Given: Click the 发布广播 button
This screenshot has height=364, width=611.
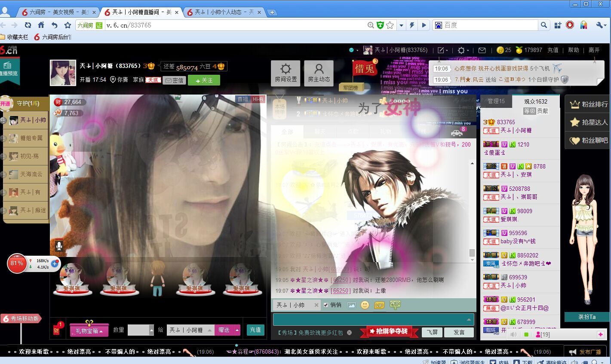Looking at the screenshot, I should [x=586, y=352].
